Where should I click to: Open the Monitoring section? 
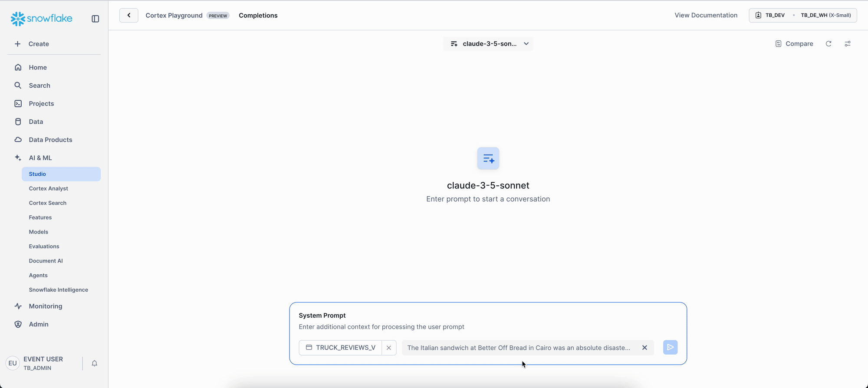(46, 306)
